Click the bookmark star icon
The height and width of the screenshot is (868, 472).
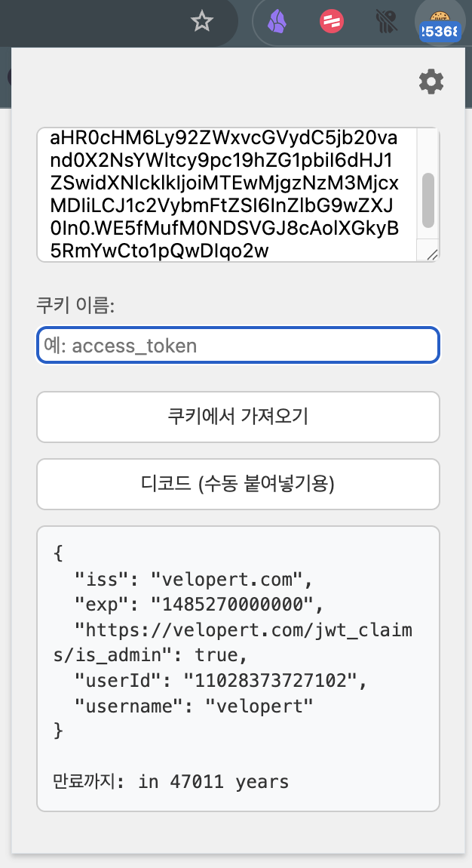[201, 22]
